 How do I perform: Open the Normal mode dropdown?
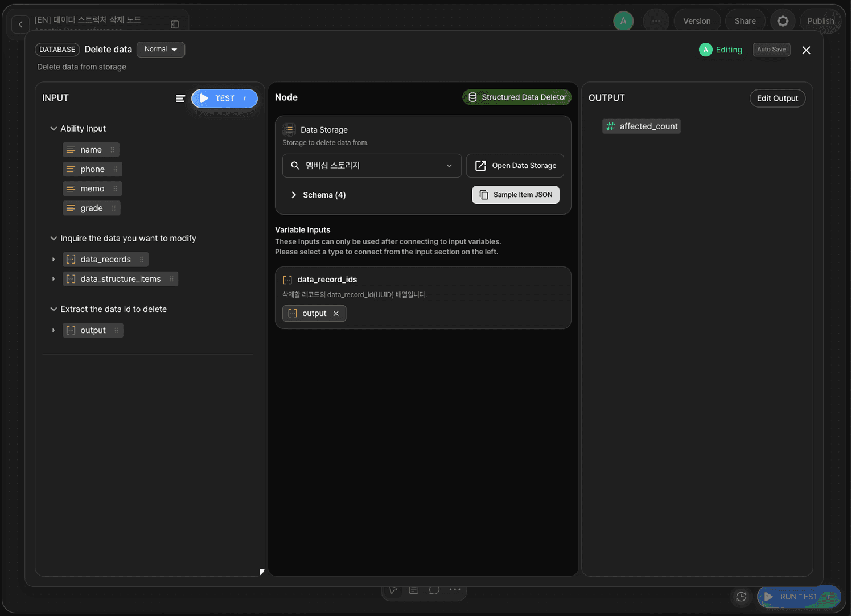coord(161,50)
